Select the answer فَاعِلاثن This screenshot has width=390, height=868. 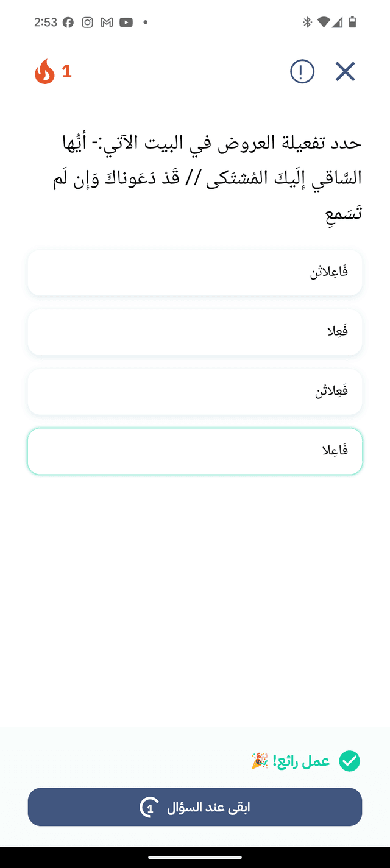click(195, 272)
